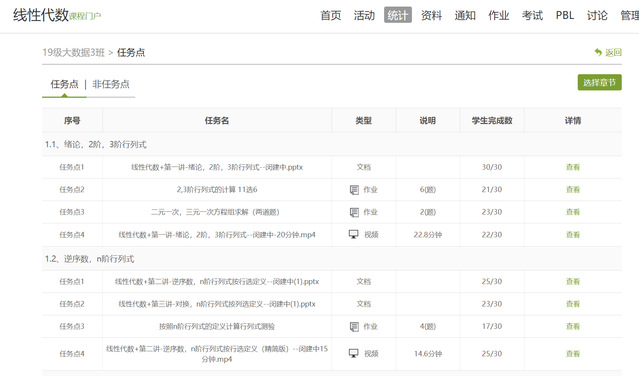Open the 讨论 navigation item
This screenshot has width=639, height=376.
click(597, 15)
